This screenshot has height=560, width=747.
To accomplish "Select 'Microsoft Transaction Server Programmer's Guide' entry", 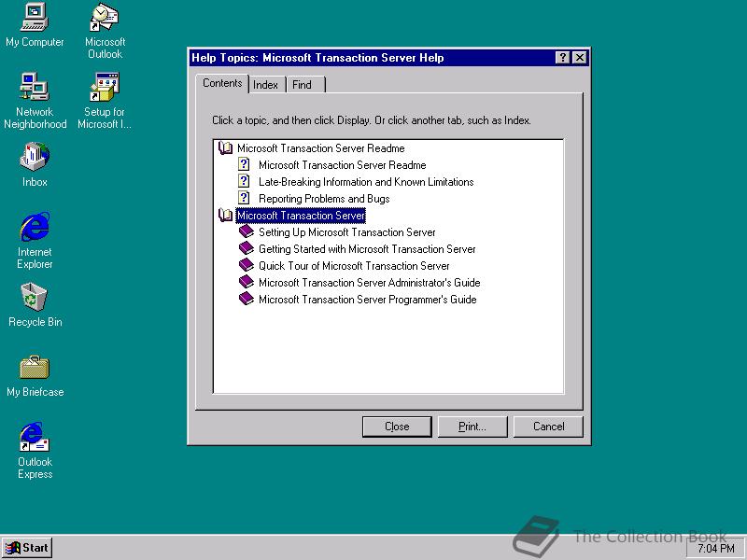I will (x=367, y=300).
